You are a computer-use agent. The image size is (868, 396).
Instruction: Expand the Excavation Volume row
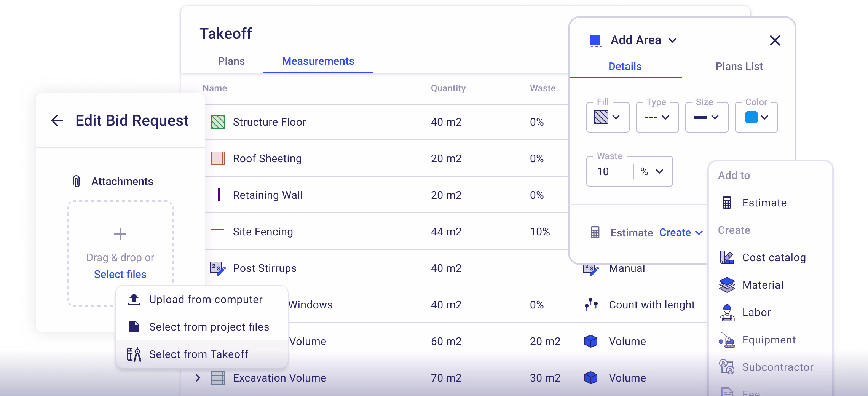click(198, 378)
